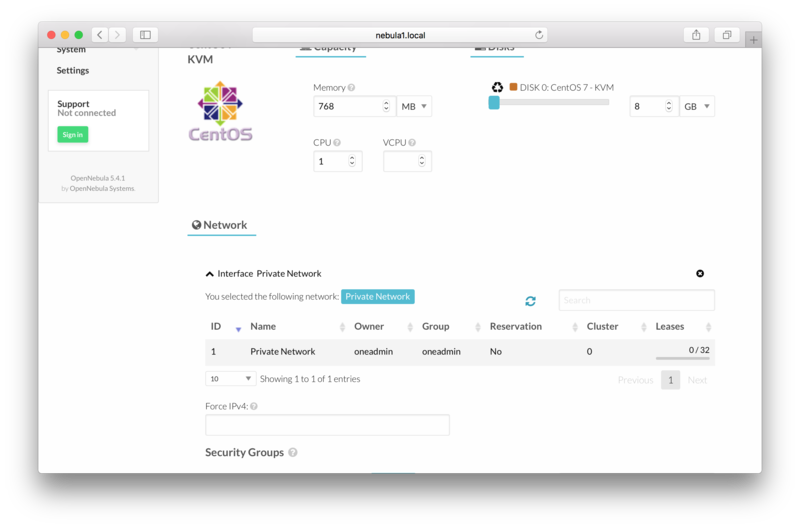Click the DISK 0 size slider handle
This screenshot has width=800, height=528.
point(494,102)
